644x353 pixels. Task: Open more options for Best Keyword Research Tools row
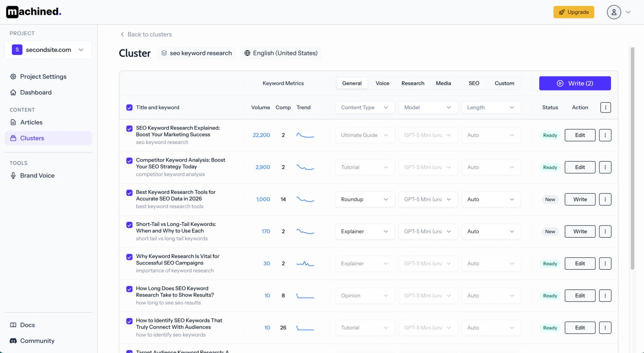[605, 199]
